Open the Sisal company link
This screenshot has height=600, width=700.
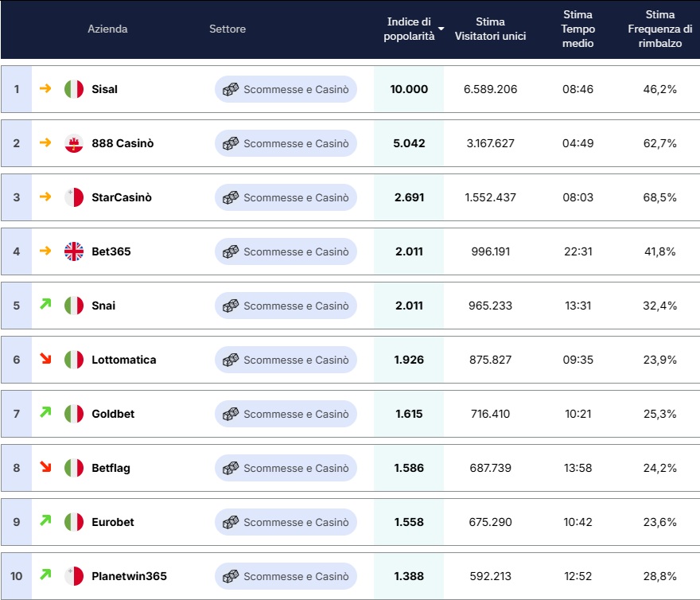tap(103, 89)
